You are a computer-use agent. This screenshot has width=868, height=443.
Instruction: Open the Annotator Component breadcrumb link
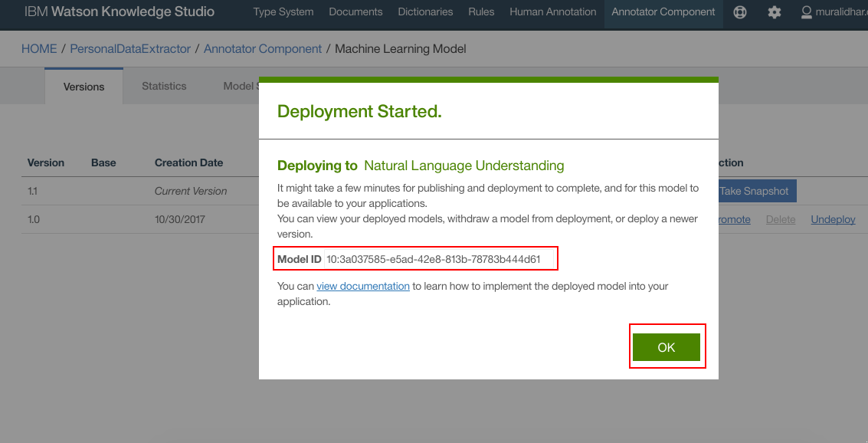(263, 49)
